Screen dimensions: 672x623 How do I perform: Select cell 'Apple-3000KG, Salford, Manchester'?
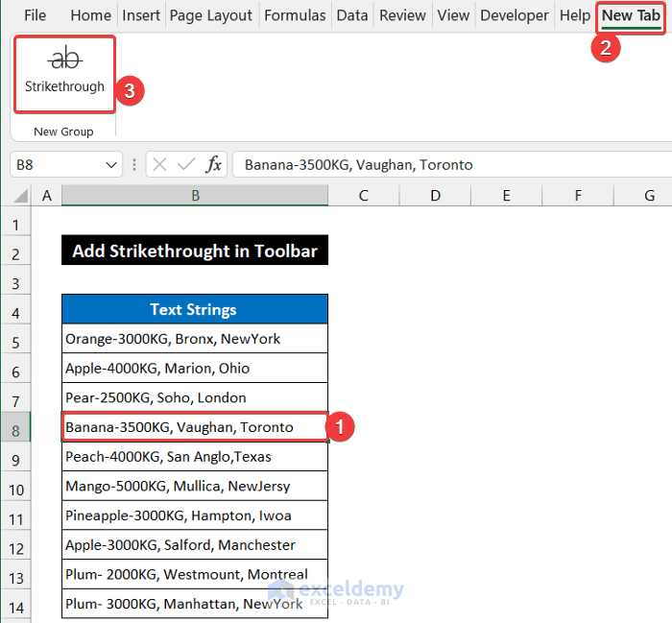click(x=195, y=544)
